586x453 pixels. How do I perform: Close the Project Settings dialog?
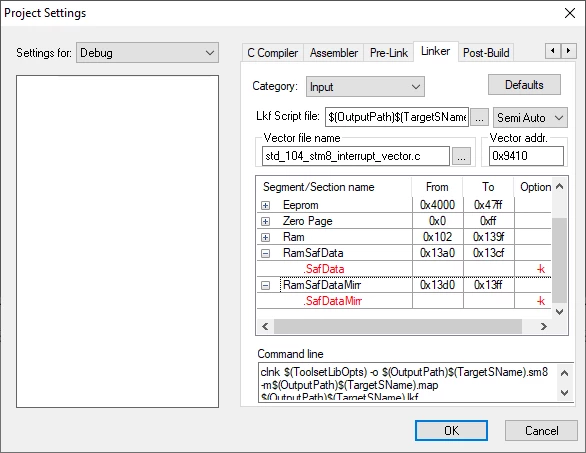click(570, 13)
